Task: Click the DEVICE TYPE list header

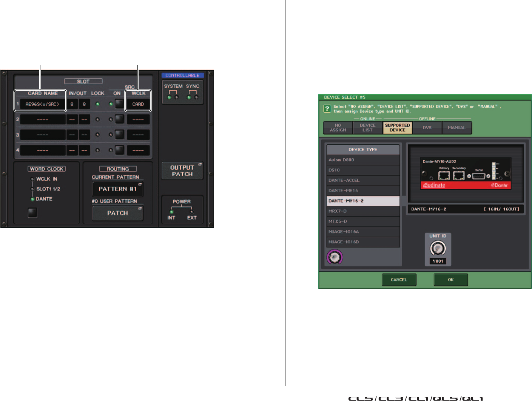Action: click(363, 150)
